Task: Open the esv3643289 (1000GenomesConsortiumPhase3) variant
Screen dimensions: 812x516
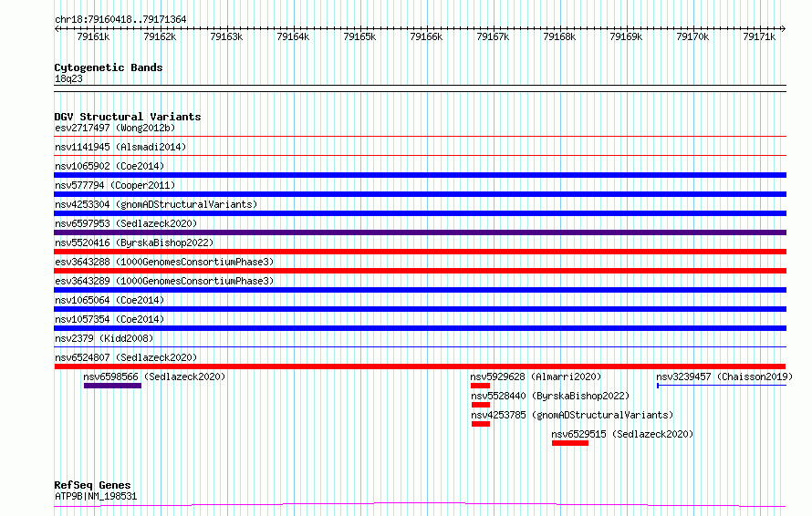Action: tap(164, 281)
